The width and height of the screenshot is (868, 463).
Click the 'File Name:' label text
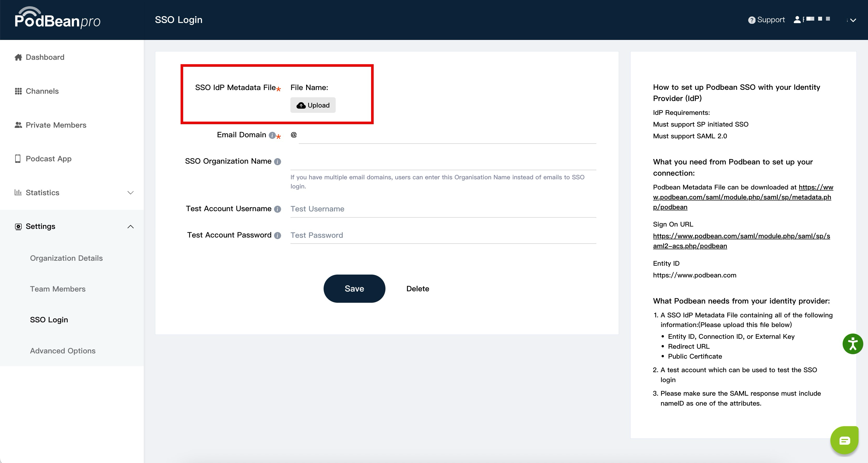309,88
